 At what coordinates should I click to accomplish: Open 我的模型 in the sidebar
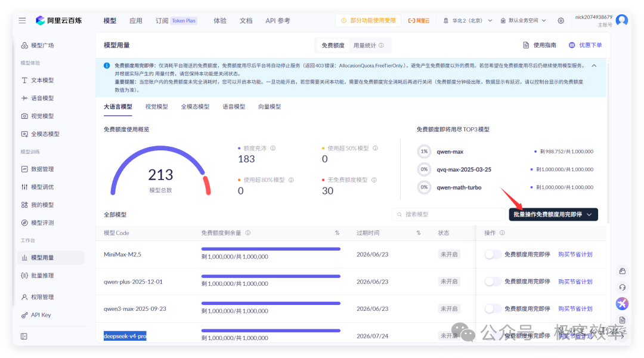(38, 205)
